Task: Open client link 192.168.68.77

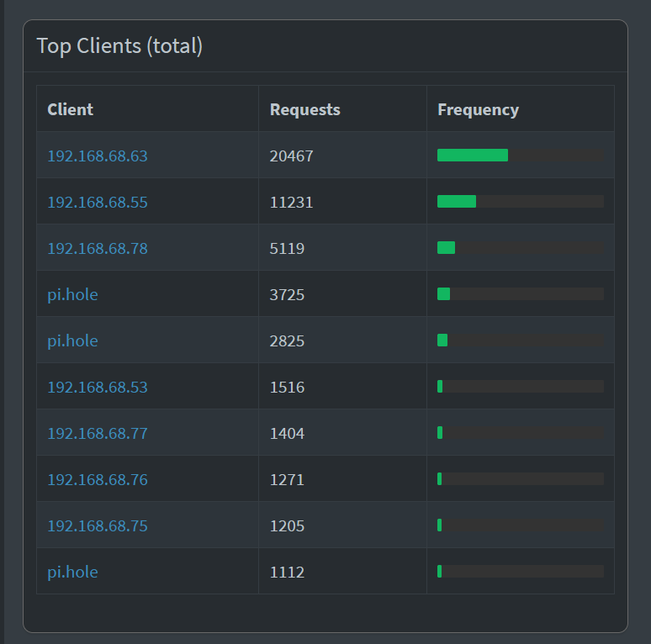Action: pyautogui.click(x=98, y=433)
